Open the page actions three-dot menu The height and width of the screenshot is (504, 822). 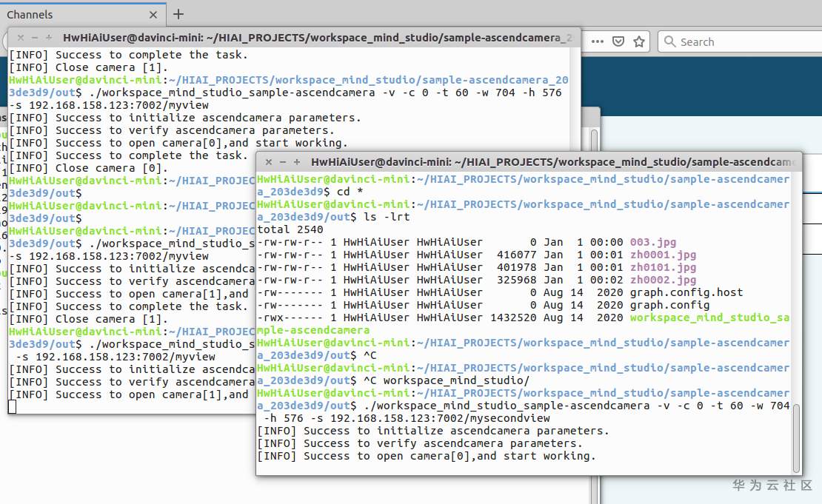(x=597, y=41)
